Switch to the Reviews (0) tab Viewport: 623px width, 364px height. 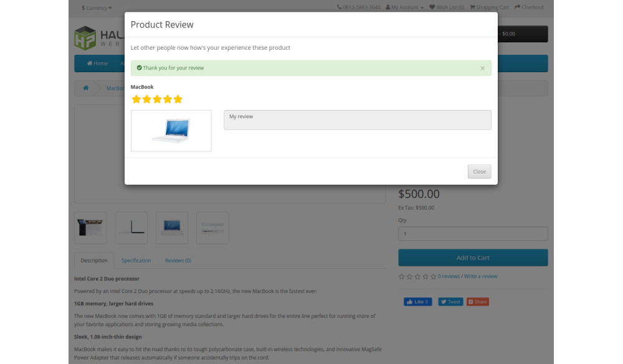178,261
